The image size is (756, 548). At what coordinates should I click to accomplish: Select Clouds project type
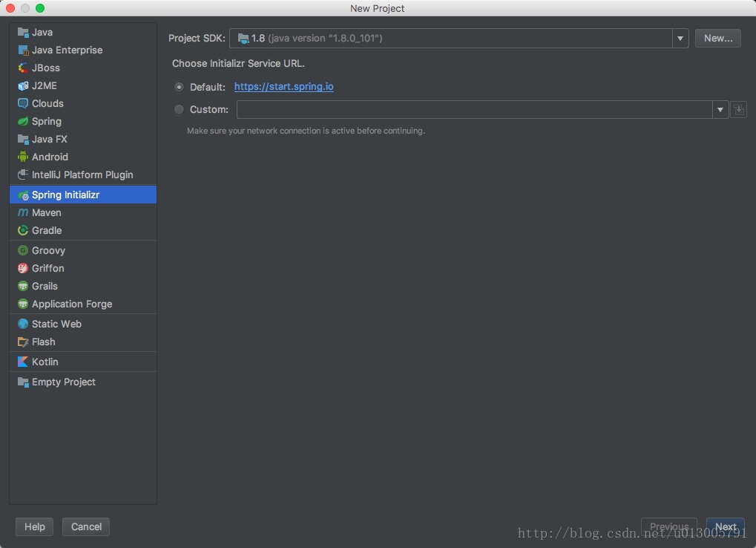[x=83, y=103]
